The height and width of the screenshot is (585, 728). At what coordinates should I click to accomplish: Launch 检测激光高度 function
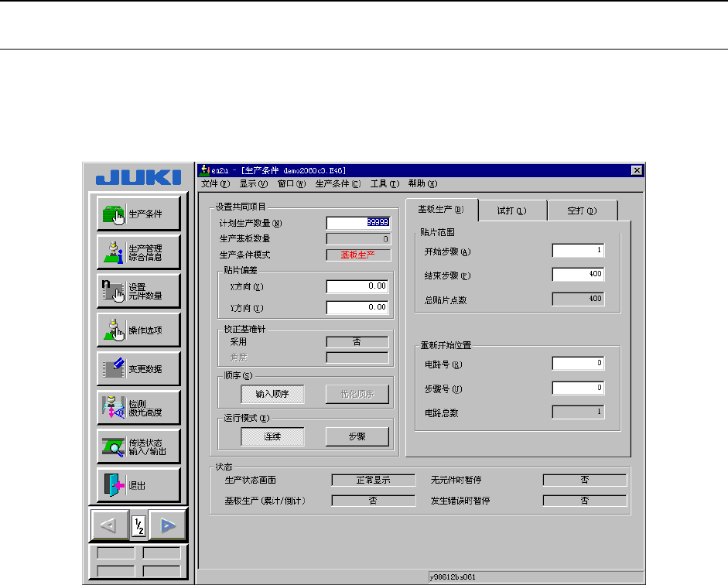(x=138, y=408)
